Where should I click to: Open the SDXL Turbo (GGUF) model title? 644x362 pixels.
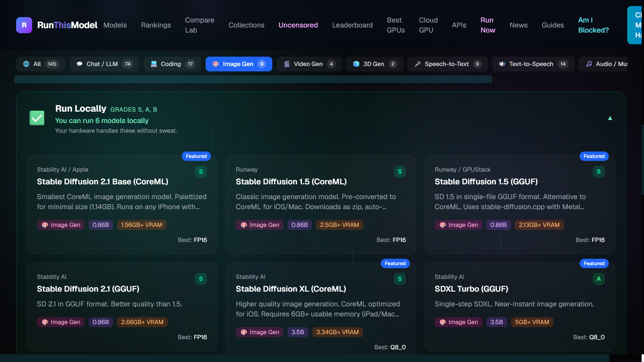click(x=471, y=289)
